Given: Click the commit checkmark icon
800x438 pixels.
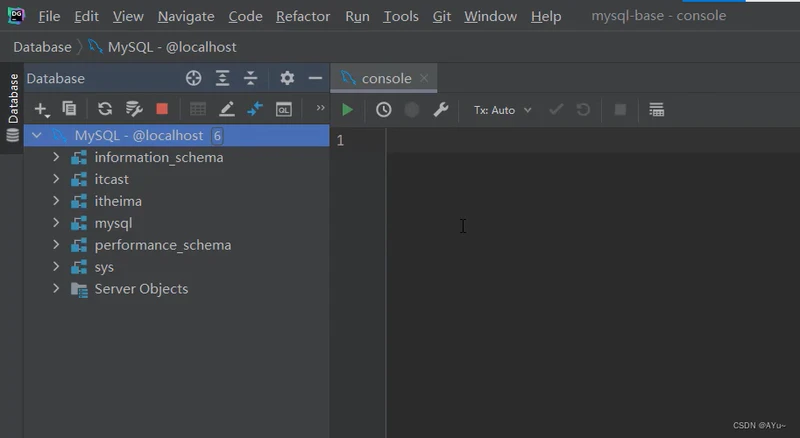Looking at the screenshot, I should (556, 109).
